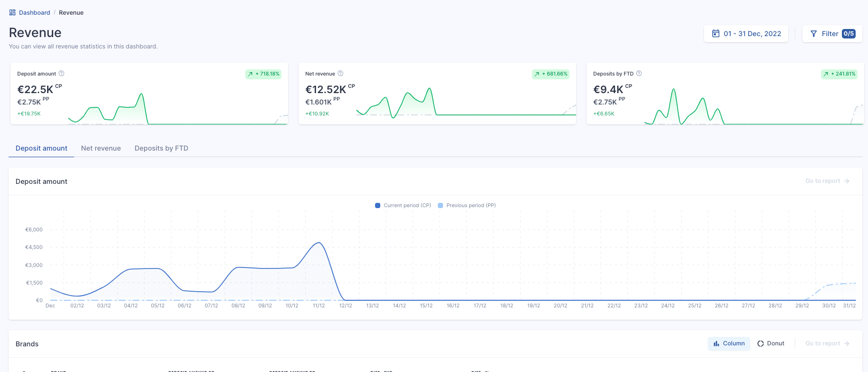Click the dark blue Current period swatch
This screenshot has height=372, width=868.
377,206
